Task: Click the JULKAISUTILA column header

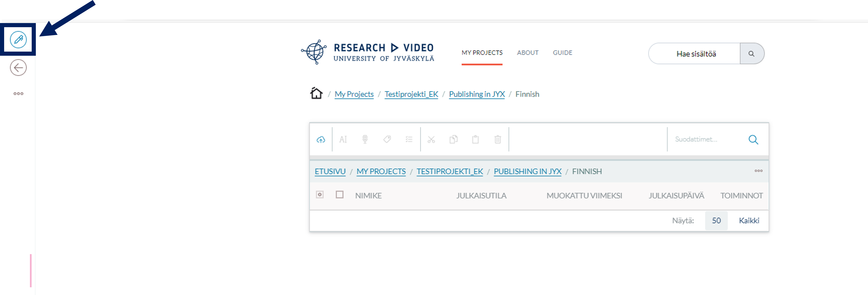Action: pyautogui.click(x=481, y=196)
